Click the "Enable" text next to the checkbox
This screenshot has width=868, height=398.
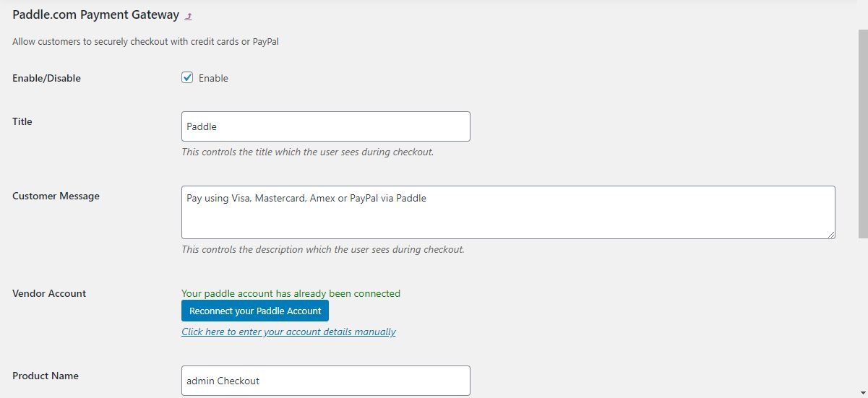(213, 78)
